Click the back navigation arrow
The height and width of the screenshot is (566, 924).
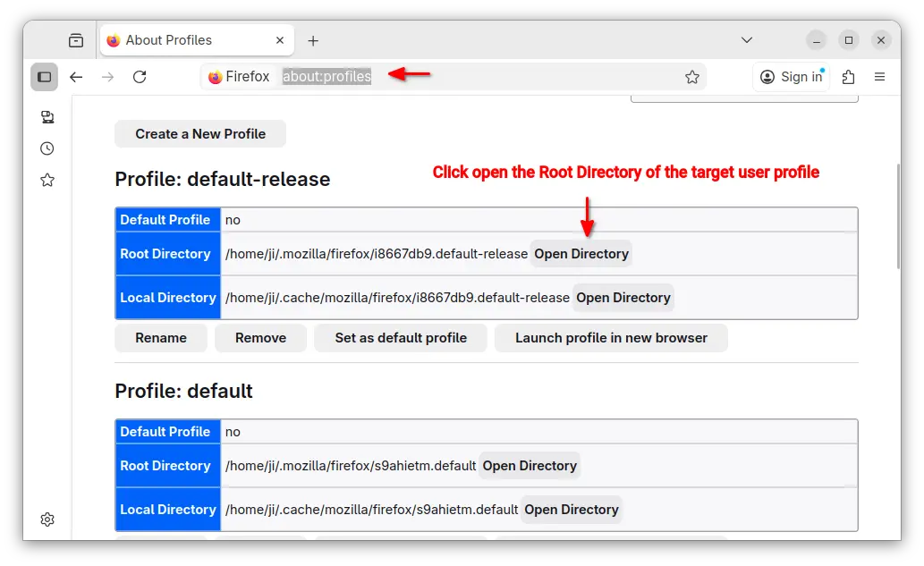tap(76, 77)
